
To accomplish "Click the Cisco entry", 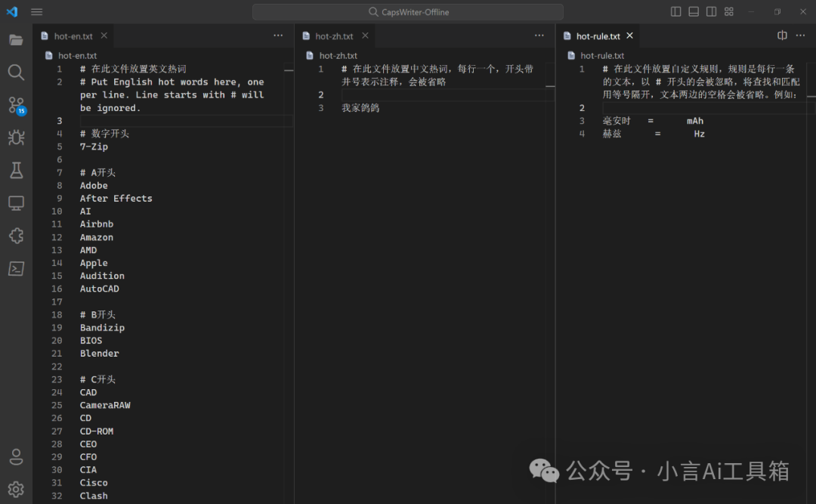I will click(x=94, y=483).
